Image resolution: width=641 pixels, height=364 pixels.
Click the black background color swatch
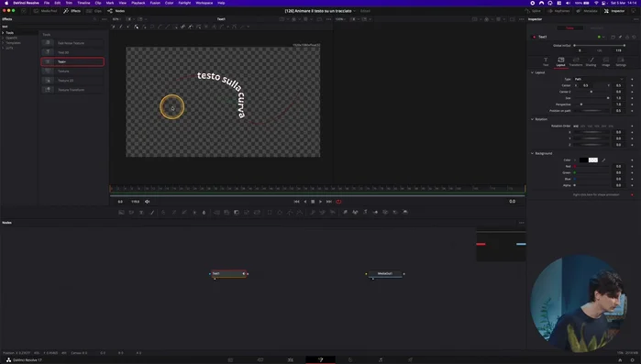(x=583, y=160)
